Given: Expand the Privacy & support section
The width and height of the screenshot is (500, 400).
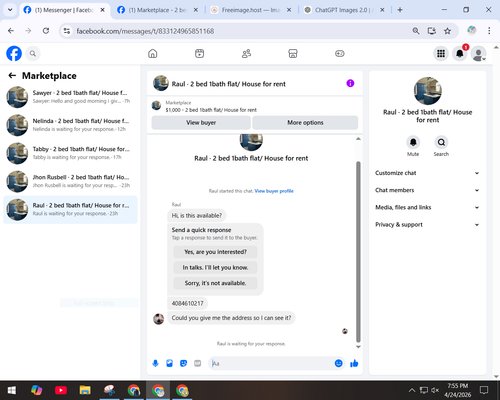Looking at the screenshot, I should 427,225.
